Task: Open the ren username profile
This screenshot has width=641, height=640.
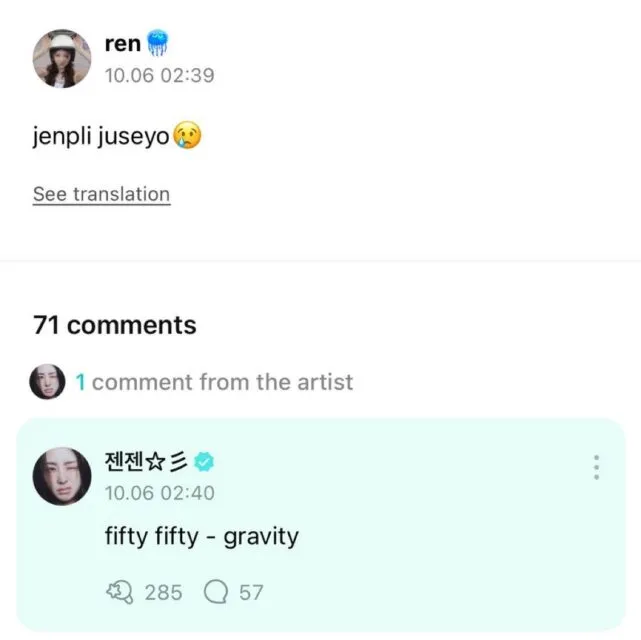Action: [122, 44]
